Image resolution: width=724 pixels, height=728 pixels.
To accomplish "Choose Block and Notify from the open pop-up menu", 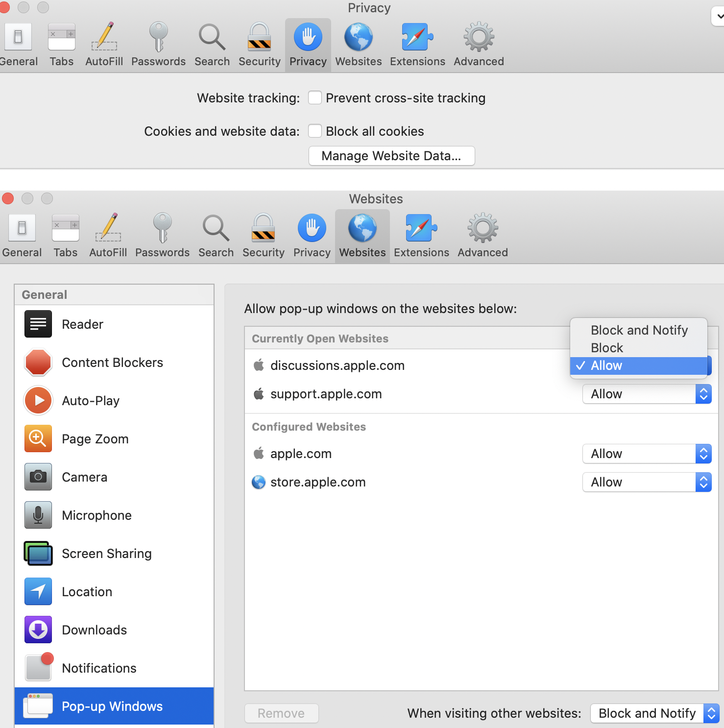I will 639,330.
